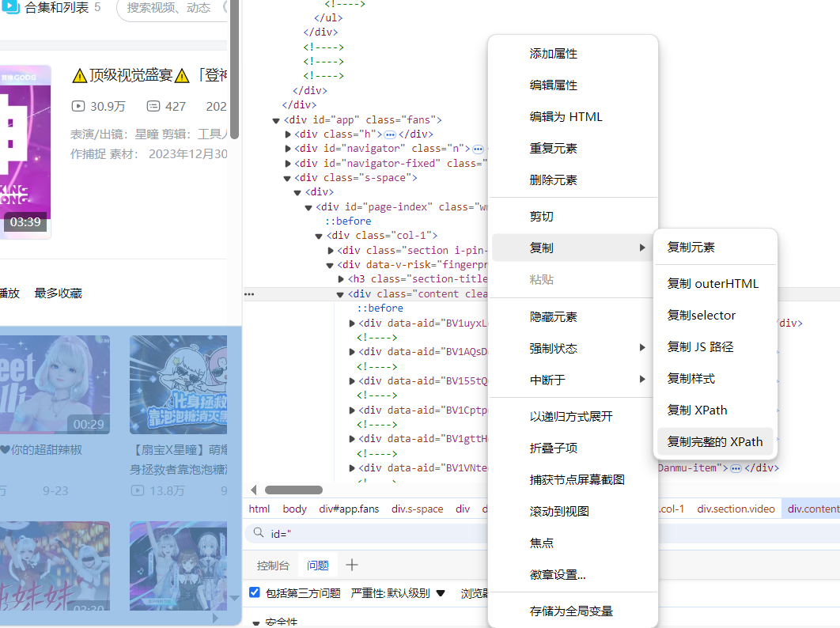Switch to the 控制台 tab
840x628 pixels.
point(273,566)
